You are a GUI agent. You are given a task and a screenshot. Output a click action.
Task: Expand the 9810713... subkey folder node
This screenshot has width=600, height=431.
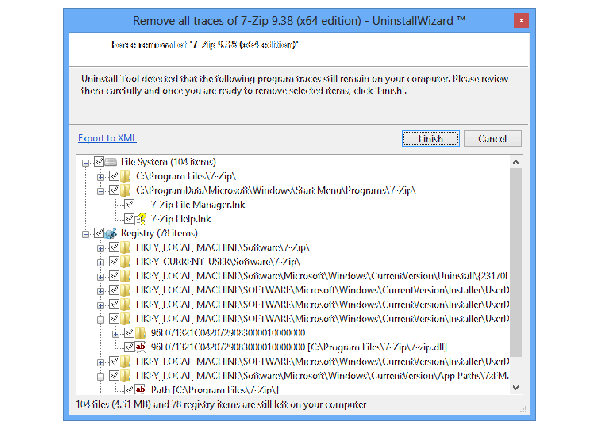tap(116, 333)
